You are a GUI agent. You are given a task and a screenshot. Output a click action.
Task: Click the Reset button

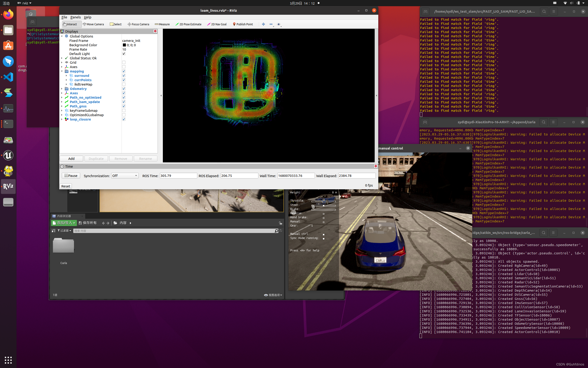coord(66,186)
